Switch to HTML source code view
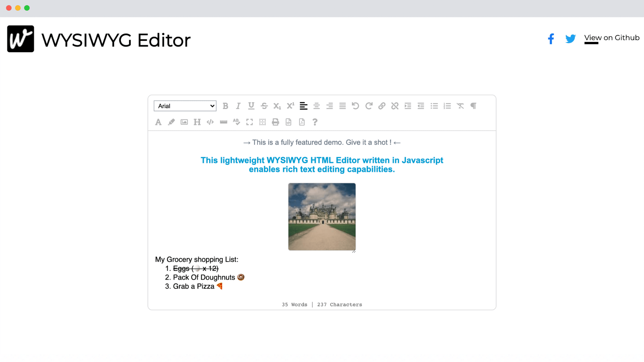 [210, 122]
